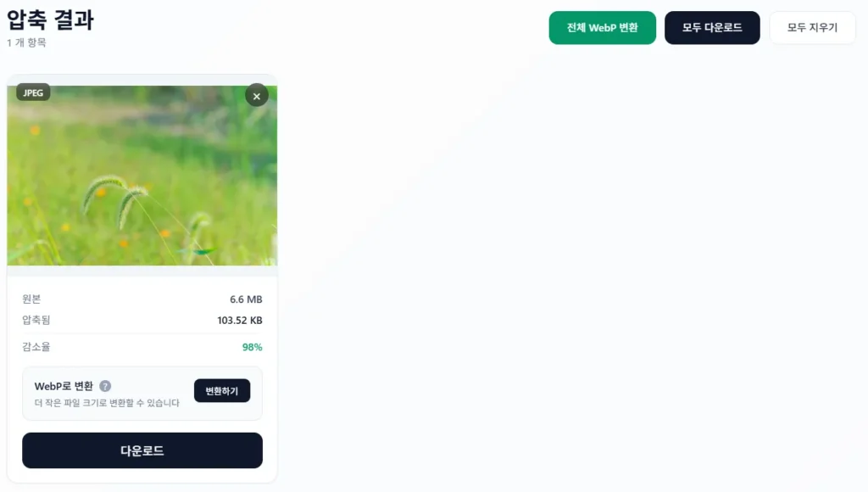Start WebP conversion with 변환하기 button
The image size is (868, 492).
click(x=222, y=390)
